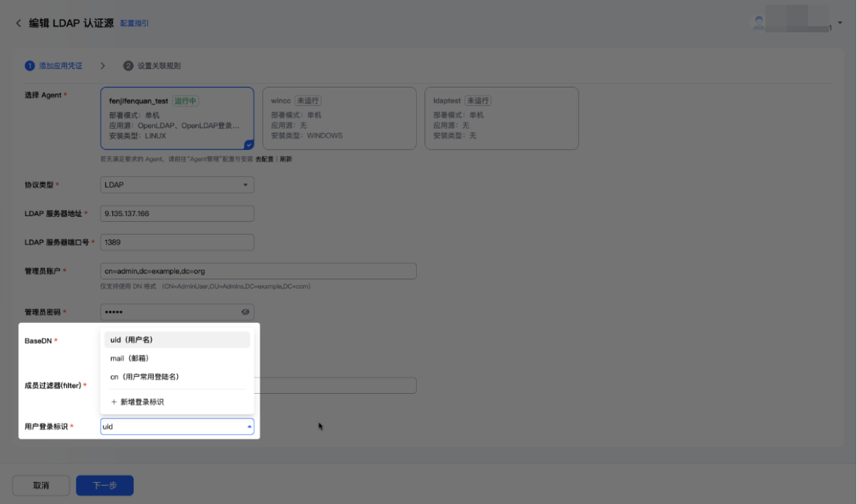Image resolution: width=857 pixels, height=504 pixels.
Task: Select the fenjifenquan_test agent card
Action: click(177, 118)
